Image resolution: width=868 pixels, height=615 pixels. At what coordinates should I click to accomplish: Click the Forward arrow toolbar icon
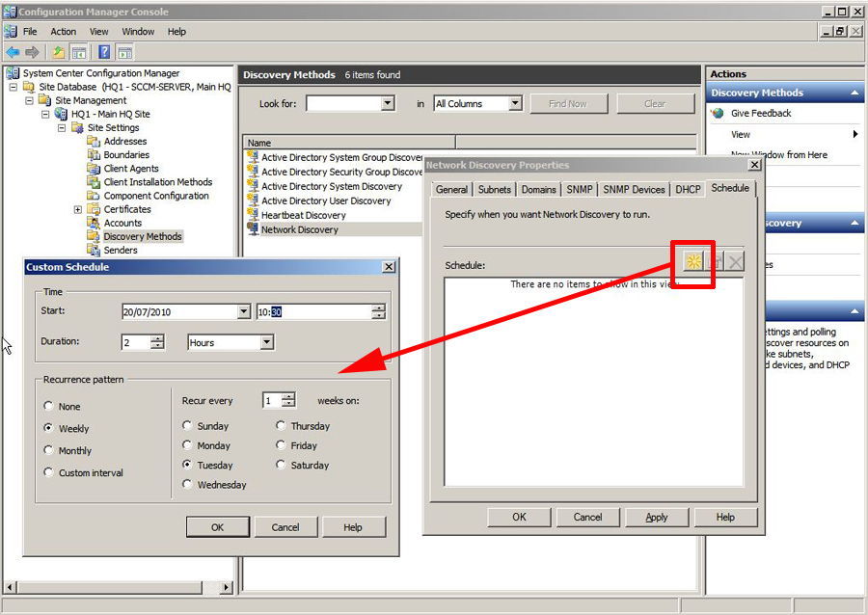[x=32, y=53]
